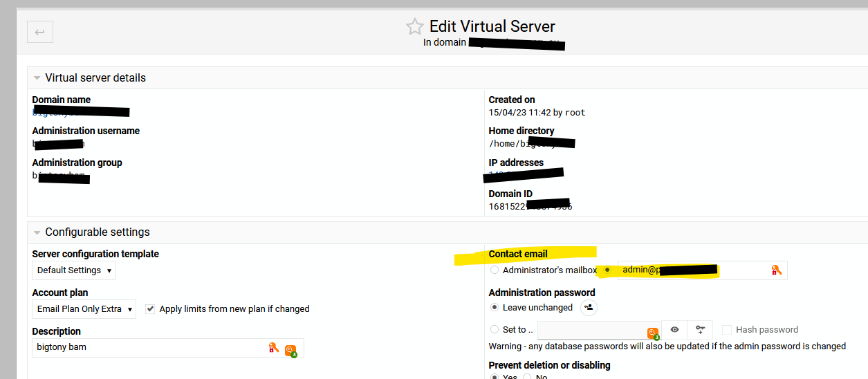Star the Edit Virtual Server page
The image size is (868, 379).
(x=414, y=27)
